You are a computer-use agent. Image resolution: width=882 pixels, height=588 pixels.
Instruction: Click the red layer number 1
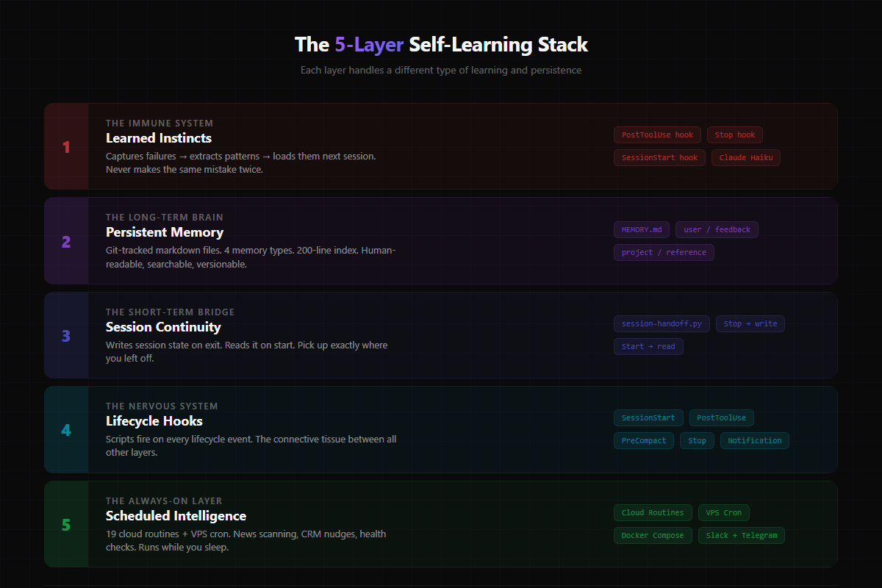pyautogui.click(x=66, y=147)
